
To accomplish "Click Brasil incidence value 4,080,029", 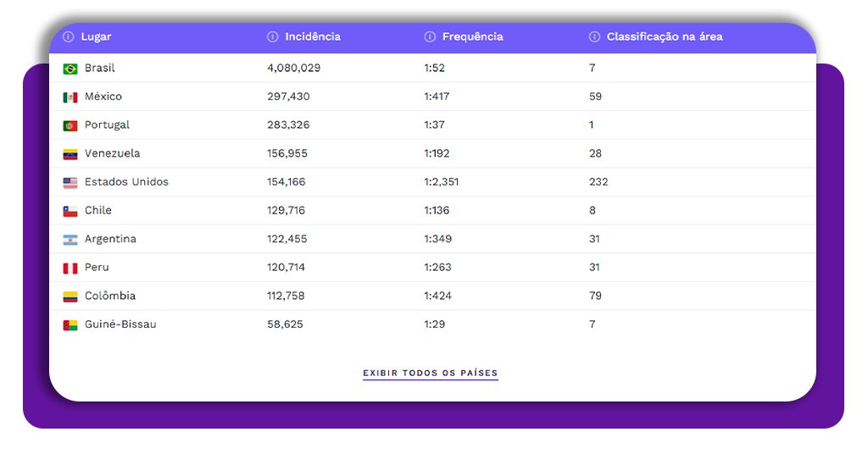I will [x=293, y=68].
